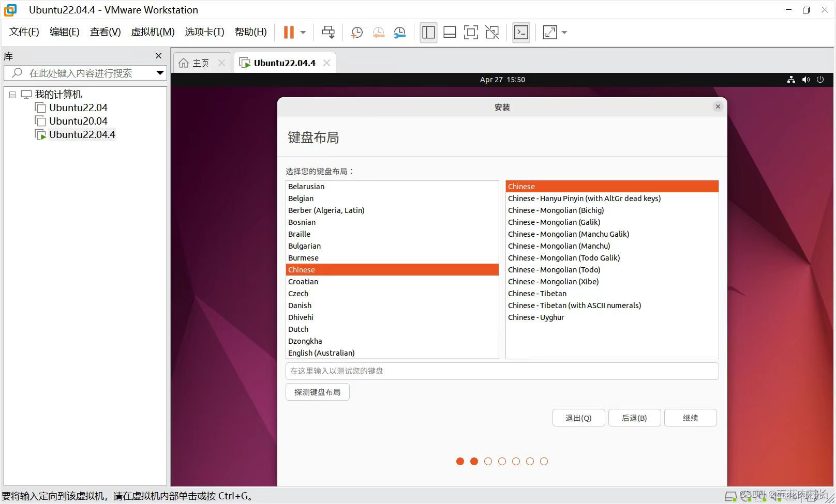
Task: Enter full screen mode
Action: 471,33
